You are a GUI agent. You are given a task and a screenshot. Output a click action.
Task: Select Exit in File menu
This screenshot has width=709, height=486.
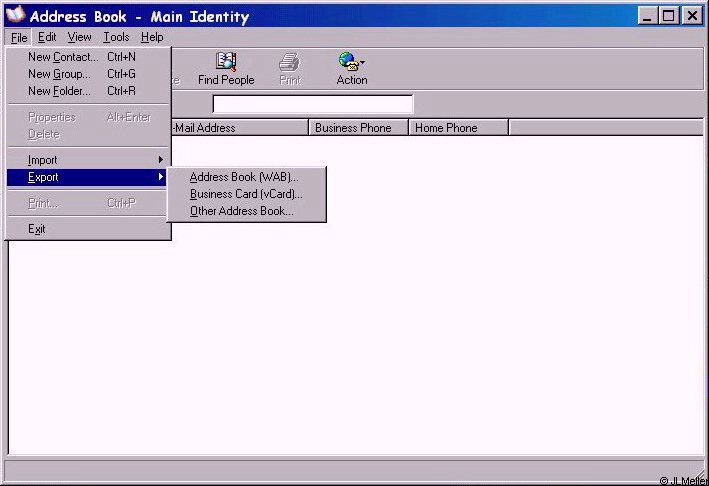pyautogui.click(x=37, y=229)
